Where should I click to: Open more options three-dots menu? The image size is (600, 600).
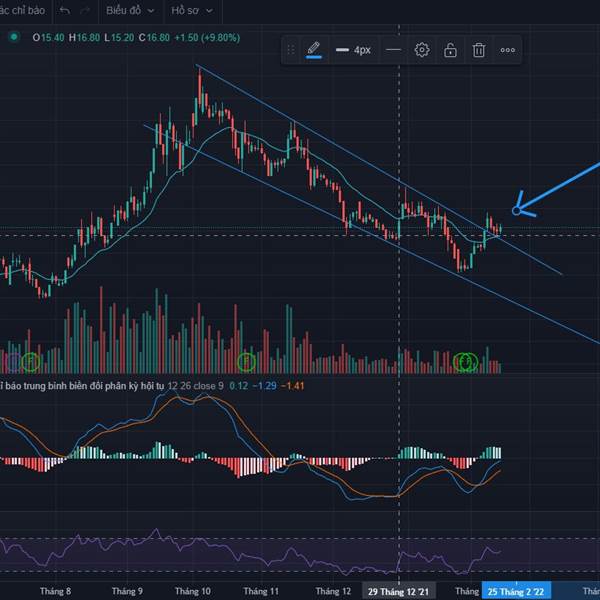point(507,50)
